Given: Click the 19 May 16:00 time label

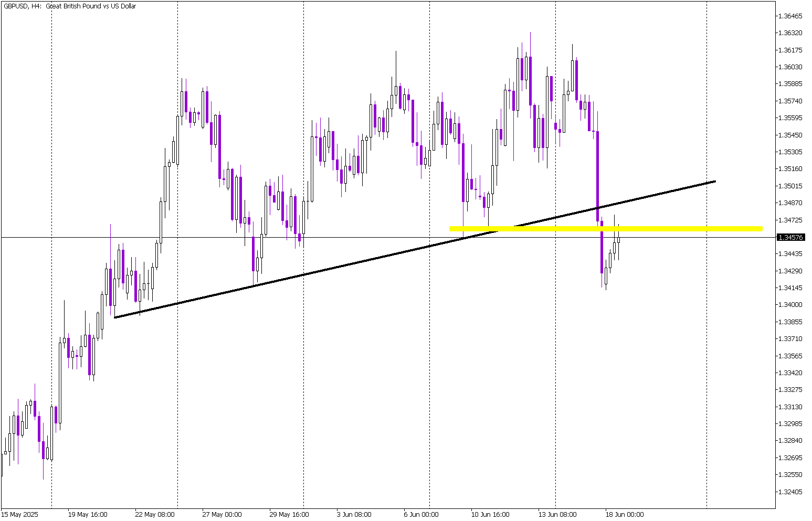Looking at the screenshot, I should (x=88, y=515).
